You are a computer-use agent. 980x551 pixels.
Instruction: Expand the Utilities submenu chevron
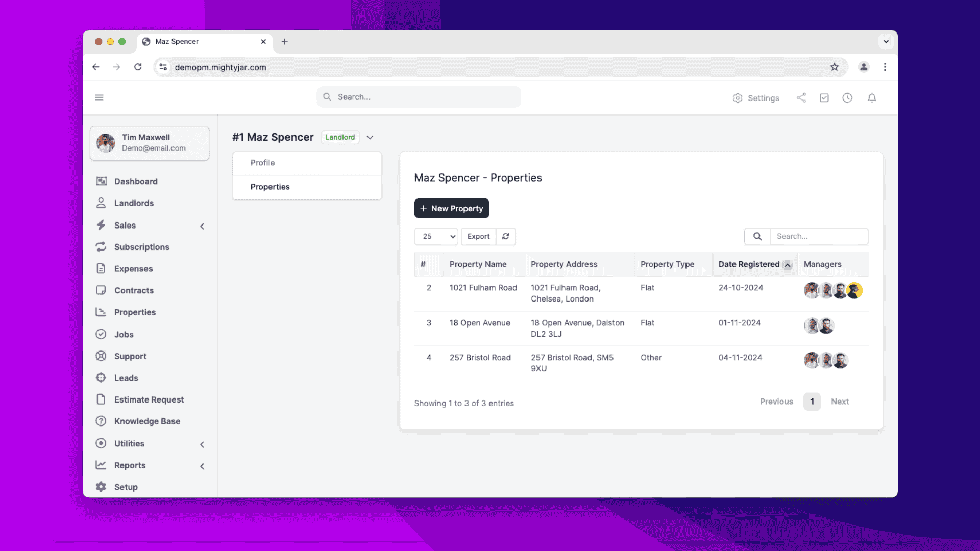[202, 444]
